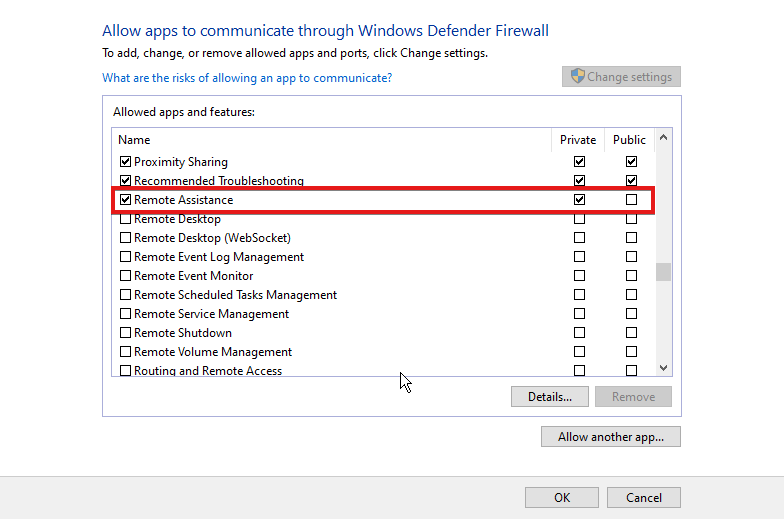Select the Proximity Sharing row text
The image size is (784, 519).
pos(181,162)
